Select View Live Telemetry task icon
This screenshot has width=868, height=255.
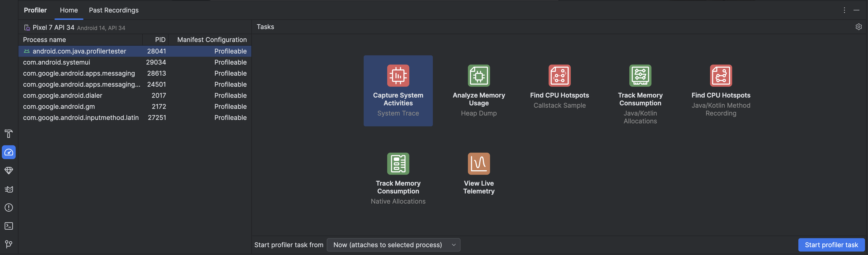(478, 163)
